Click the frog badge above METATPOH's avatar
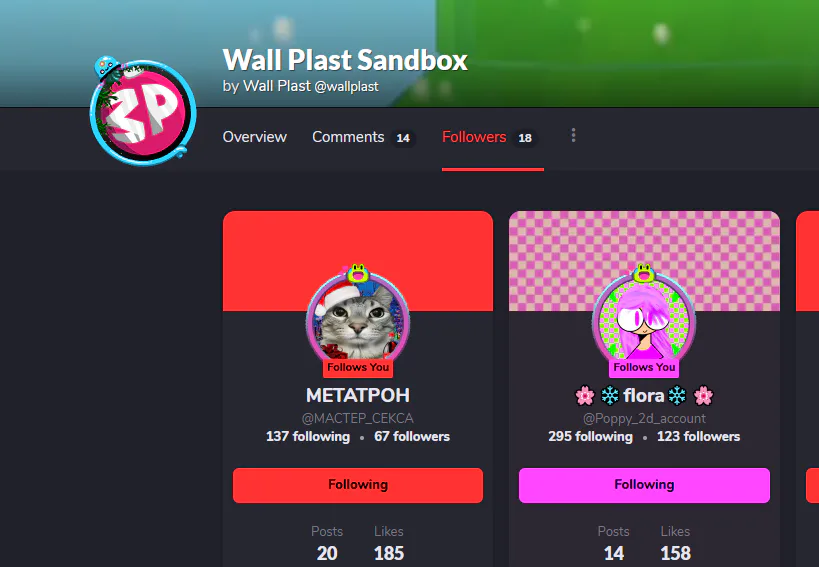 358,273
